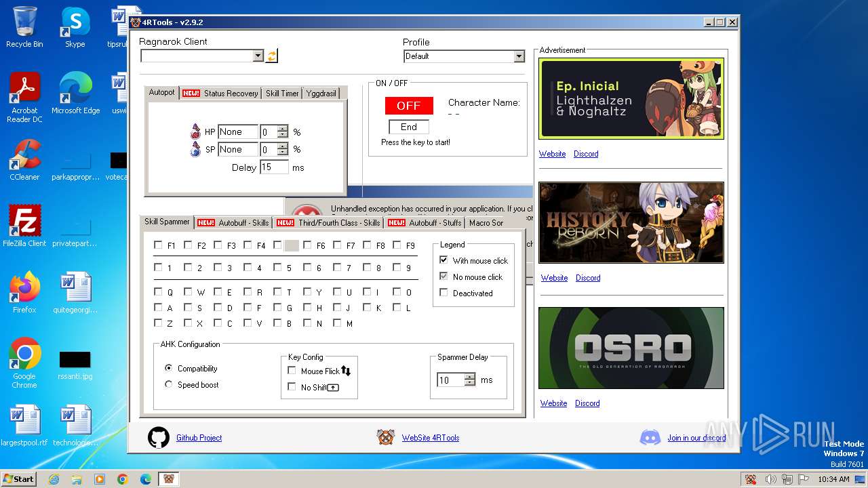Image resolution: width=868 pixels, height=488 pixels.
Task: Click the History Reborn advertisement banner
Action: [631, 222]
